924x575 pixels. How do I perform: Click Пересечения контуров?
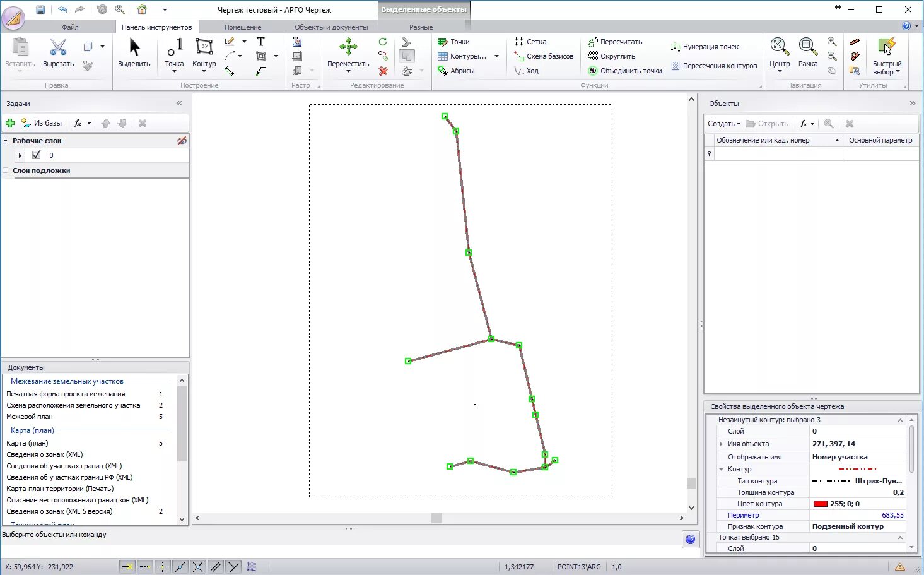[713, 66]
